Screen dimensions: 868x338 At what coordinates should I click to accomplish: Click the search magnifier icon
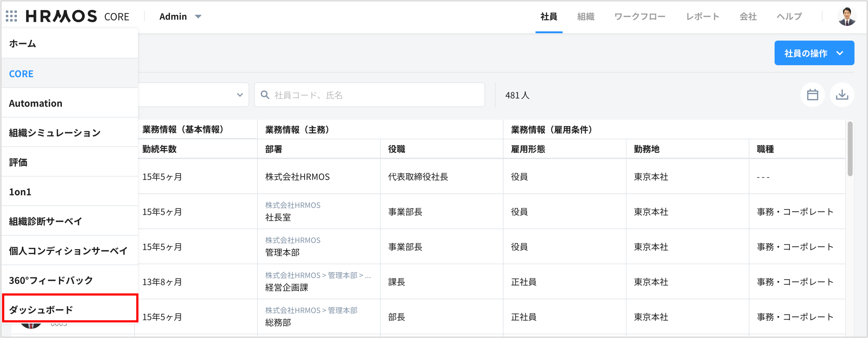(x=265, y=95)
